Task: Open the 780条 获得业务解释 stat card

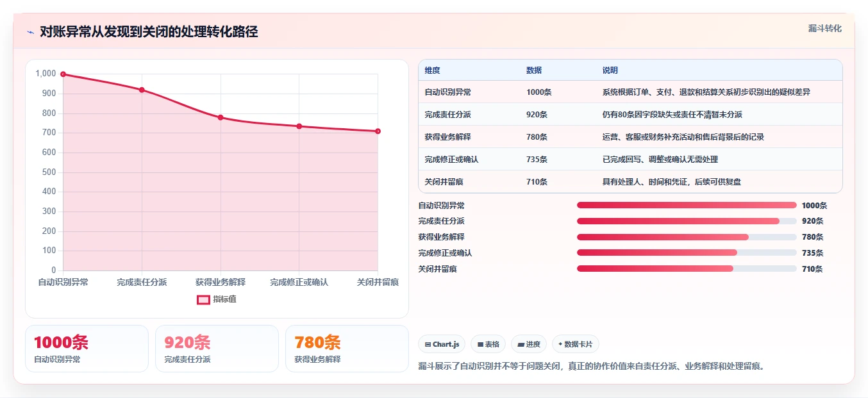Action: 347,349
